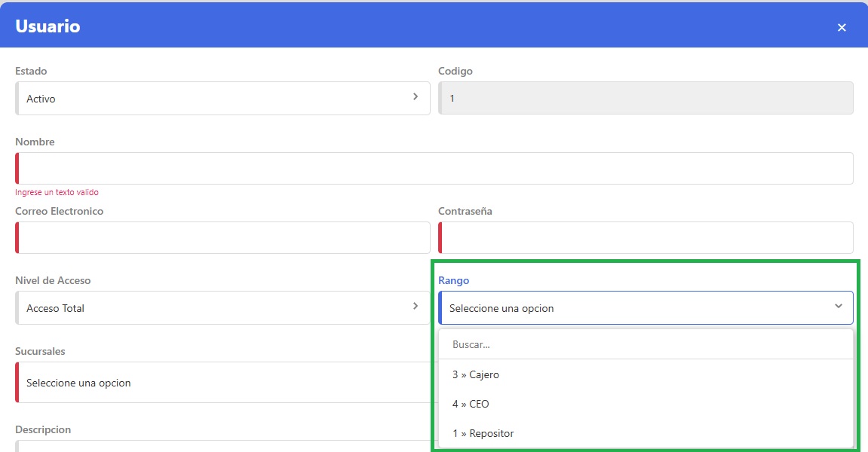The height and width of the screenshot is (452, 868).
Task: Open the Estado dropdown showing Activo
Action: pyautogui.click(x=222, y=99)
